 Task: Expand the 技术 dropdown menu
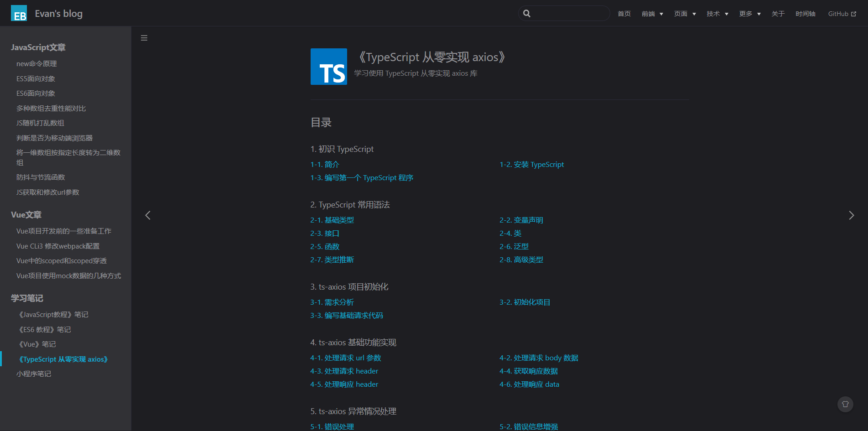[x=717, y=14]
